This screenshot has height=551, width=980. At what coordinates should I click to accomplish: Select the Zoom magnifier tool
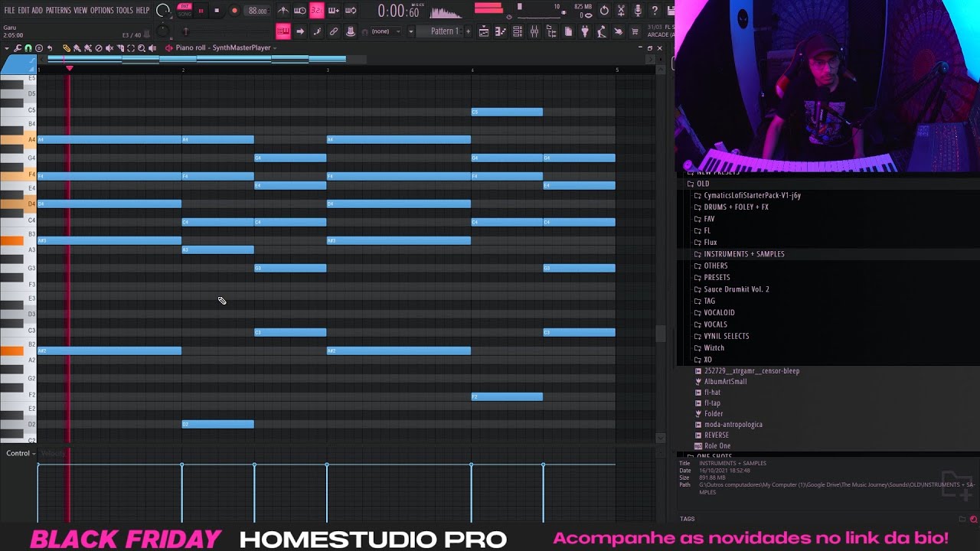pyautogui.click(x=142, y=48)
